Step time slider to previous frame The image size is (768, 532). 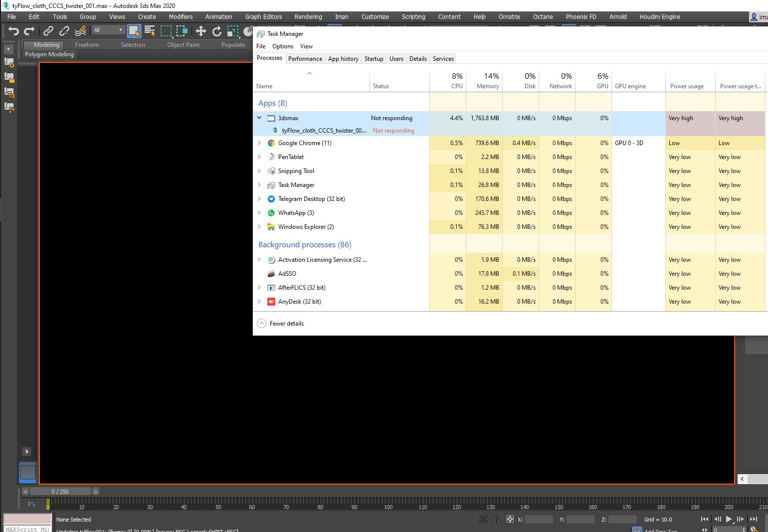[x=25, y=492]
